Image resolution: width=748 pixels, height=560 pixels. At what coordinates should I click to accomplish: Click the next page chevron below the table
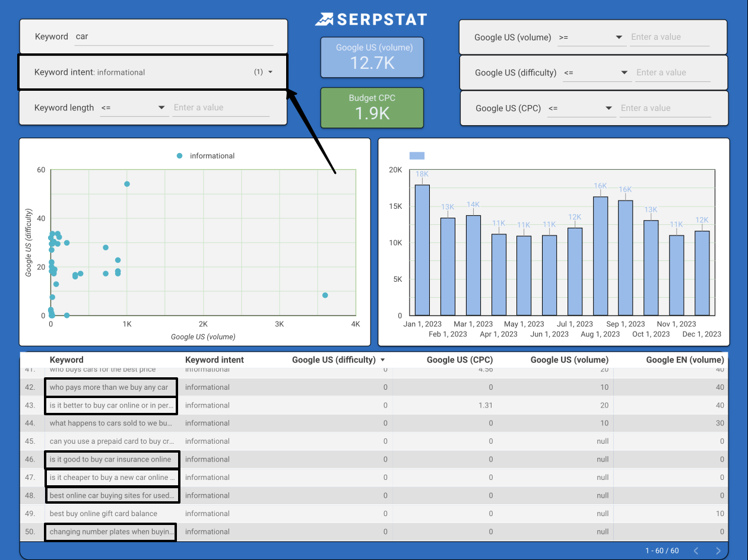718,551
